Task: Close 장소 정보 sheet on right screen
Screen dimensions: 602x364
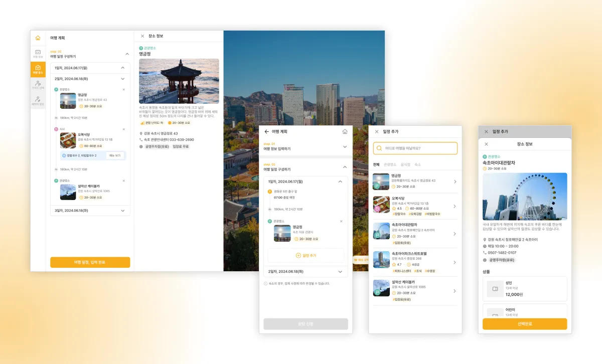Action: coord(486,144)
